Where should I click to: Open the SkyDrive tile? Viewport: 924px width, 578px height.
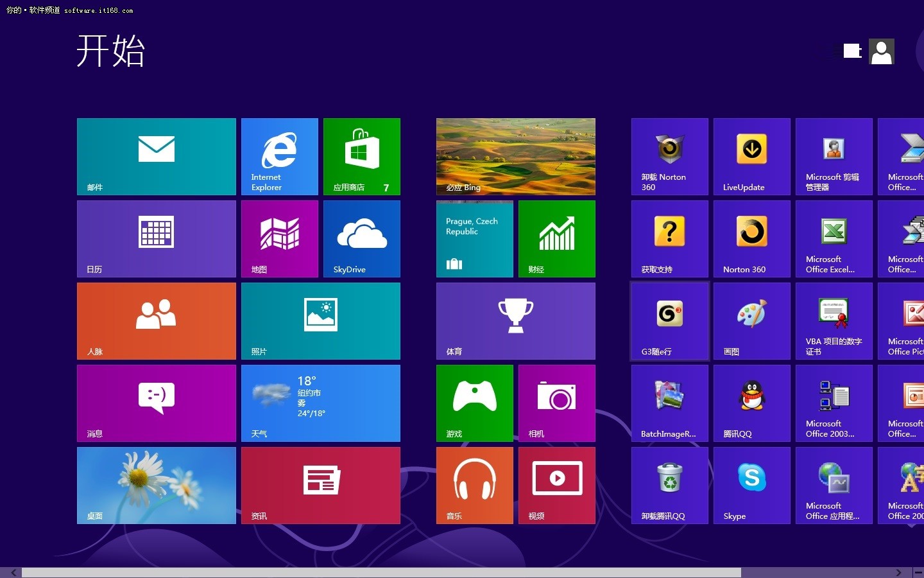point(362,239)
